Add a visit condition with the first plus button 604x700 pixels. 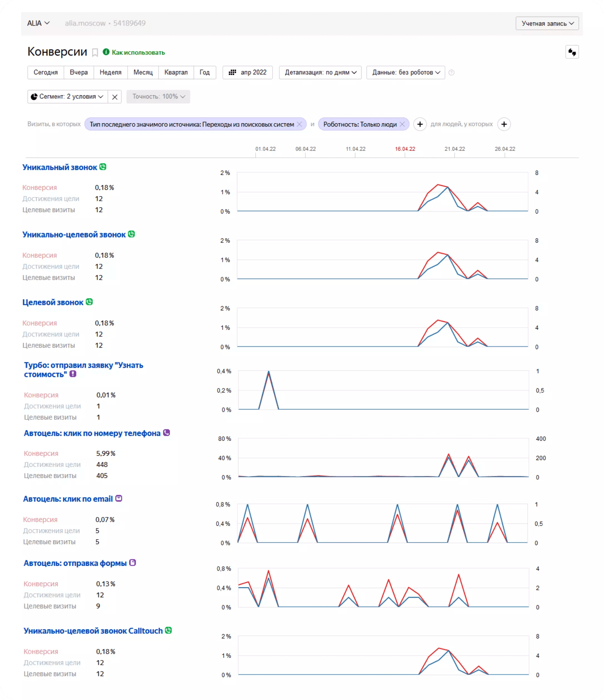click(x=420, y=124)
